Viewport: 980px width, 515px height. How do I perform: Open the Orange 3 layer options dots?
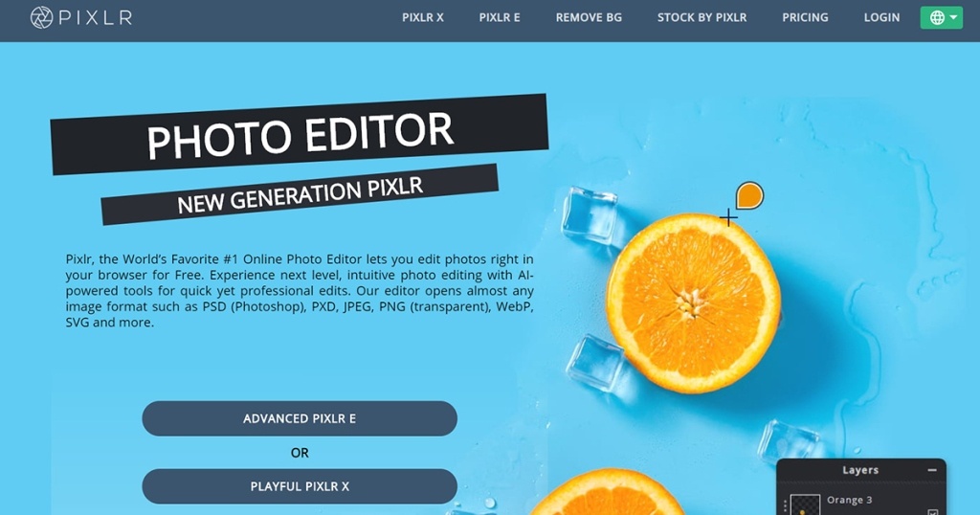(x=785, y=505)
